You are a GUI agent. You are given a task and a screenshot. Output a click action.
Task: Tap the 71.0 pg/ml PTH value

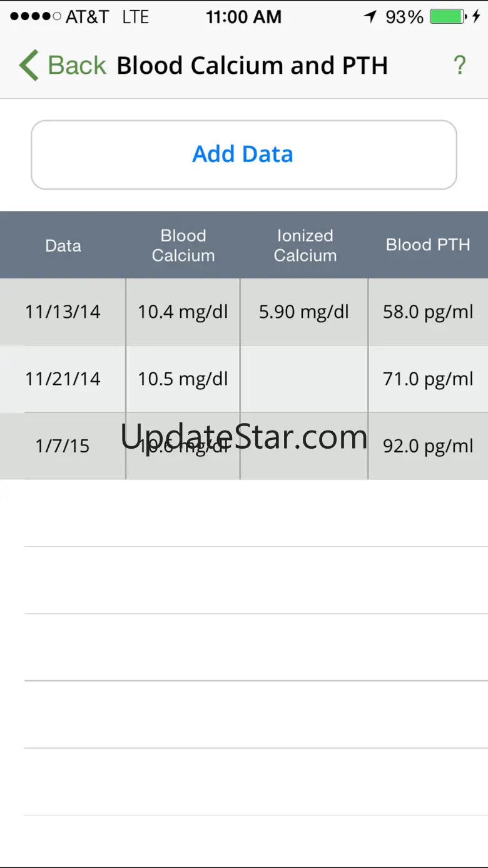428,379
